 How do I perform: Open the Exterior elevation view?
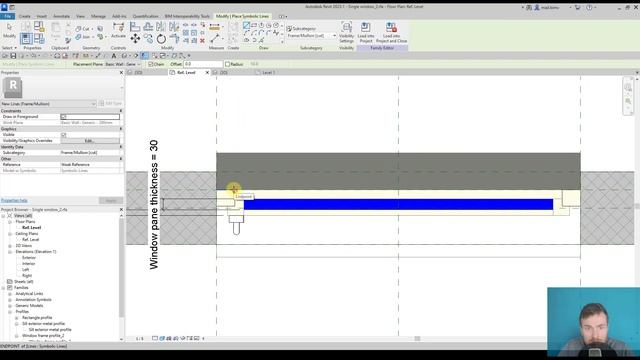29,258
